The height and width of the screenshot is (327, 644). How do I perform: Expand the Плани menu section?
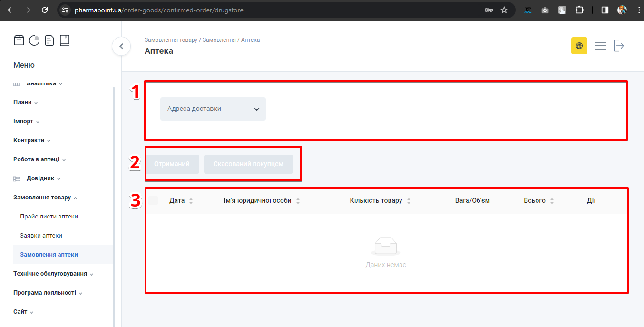coord(25,102)
